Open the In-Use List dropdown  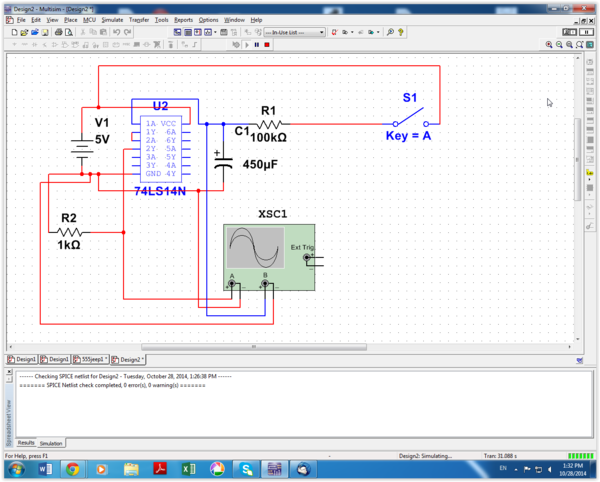coord(295,33)
